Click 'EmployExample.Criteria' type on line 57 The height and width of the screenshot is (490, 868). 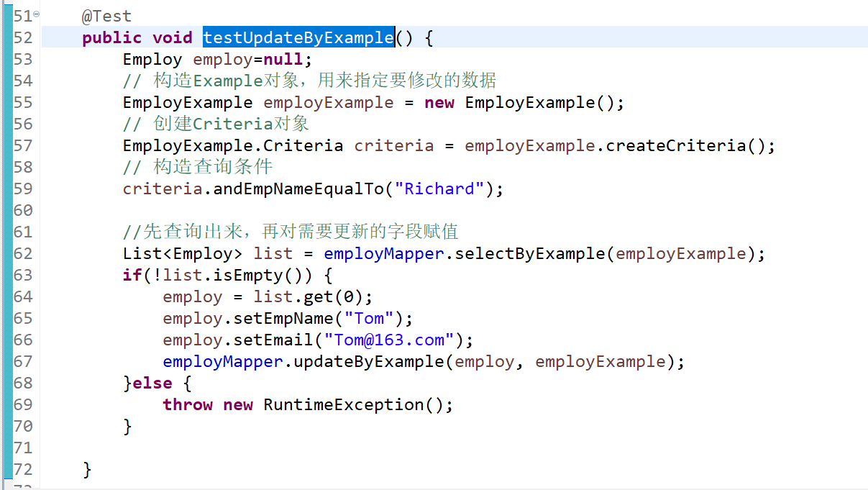(x=233, y=145)
